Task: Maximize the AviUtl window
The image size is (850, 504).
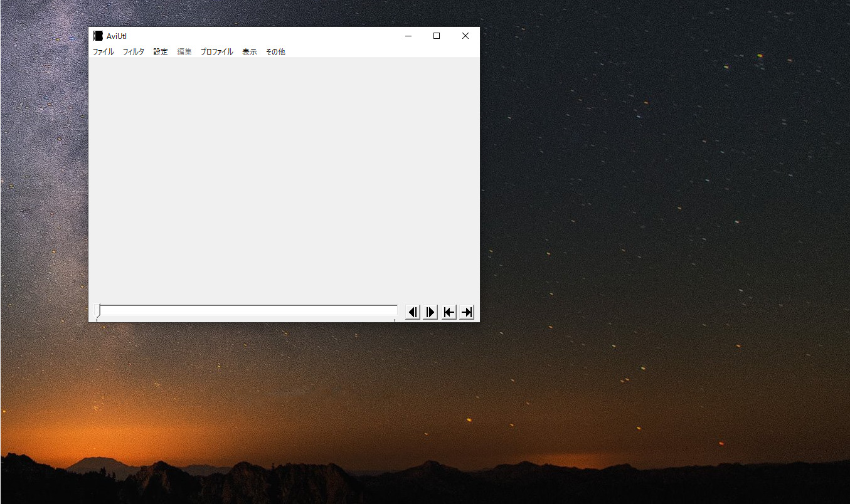Action: point(437,36)
